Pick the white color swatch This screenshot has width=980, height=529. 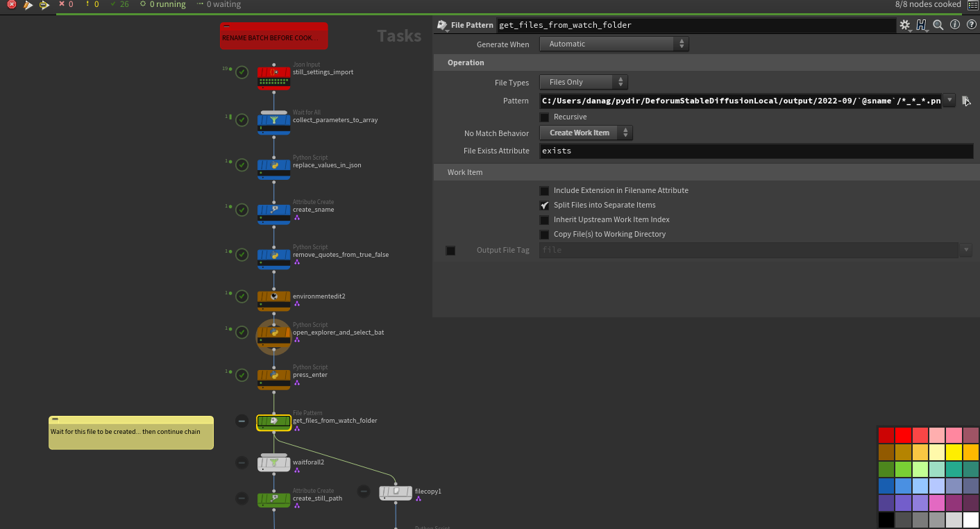970,520
